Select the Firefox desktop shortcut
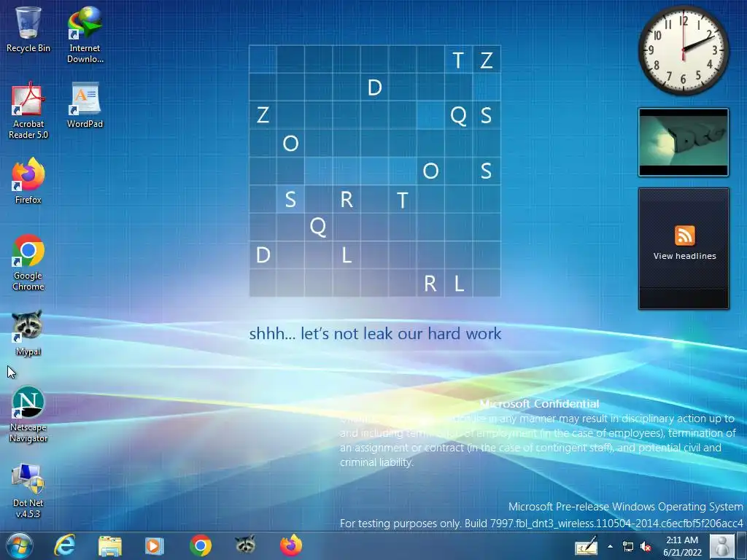Viewport: 747px width, 560px height. tap(28, 181)
